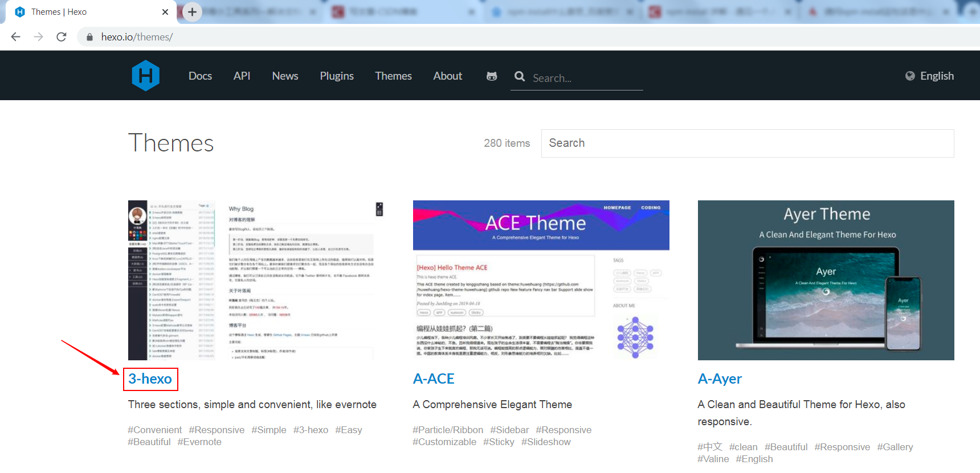Focus the navbar Search... field

tap(587, 78)
